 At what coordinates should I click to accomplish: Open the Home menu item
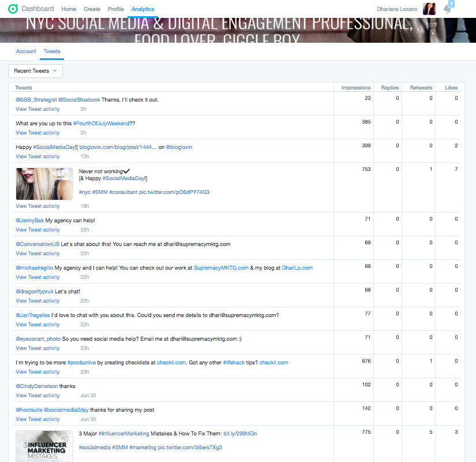69,9
